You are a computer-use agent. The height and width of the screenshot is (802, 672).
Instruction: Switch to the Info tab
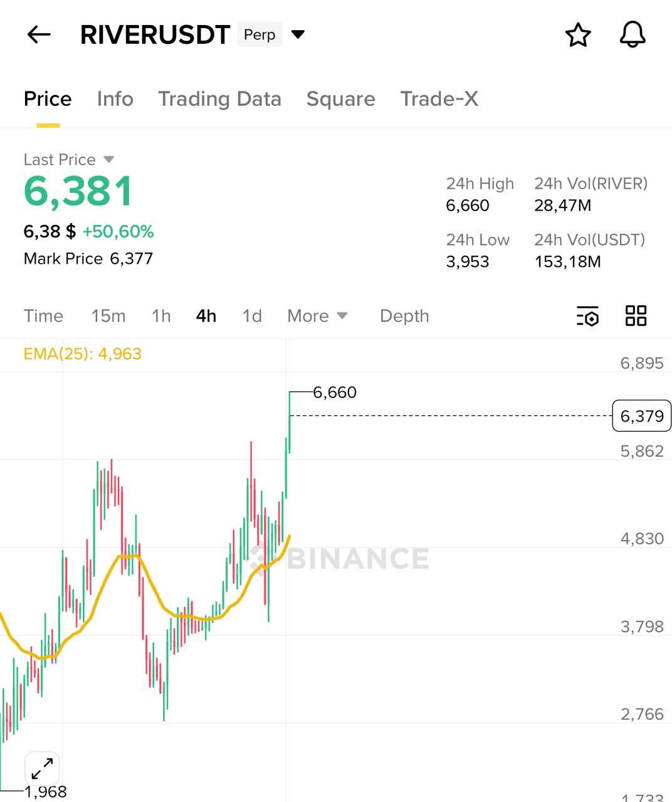click(115, 99)
